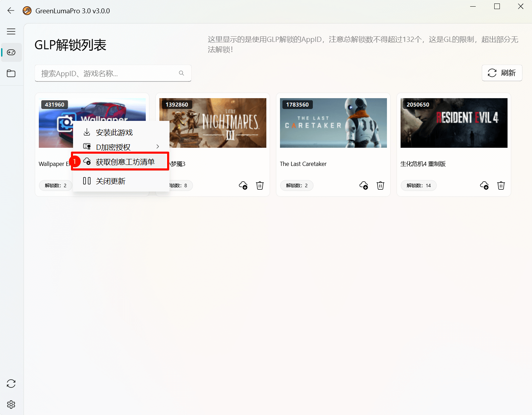
Task: Choose 获取创意工坊清单 in the context menu
Action: [x=125, y=162]
